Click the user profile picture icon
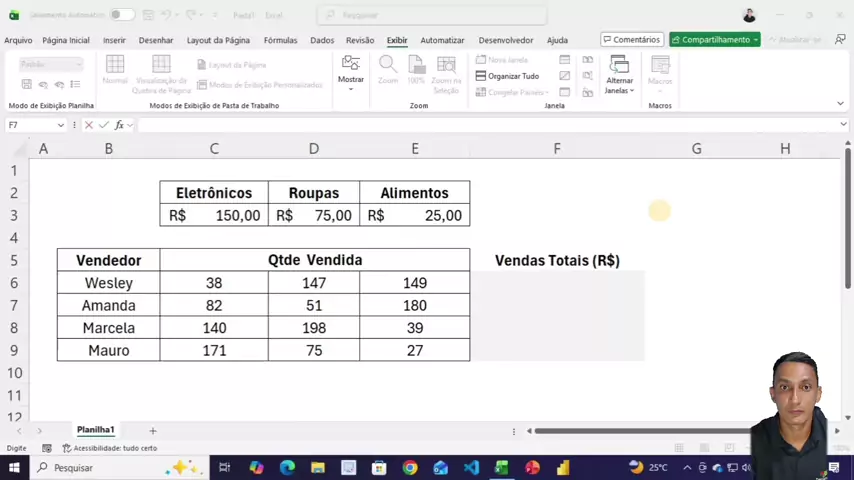 749,15
